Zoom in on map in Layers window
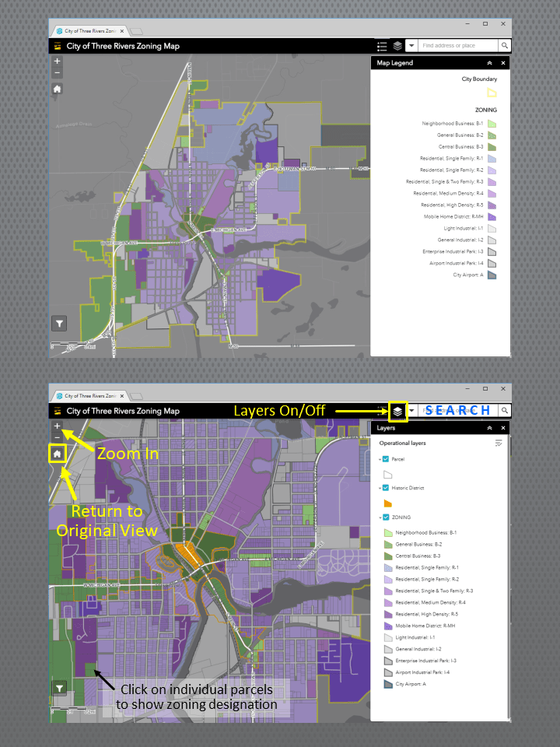This screenshot has width=560, height=747. tap(57, 426)
